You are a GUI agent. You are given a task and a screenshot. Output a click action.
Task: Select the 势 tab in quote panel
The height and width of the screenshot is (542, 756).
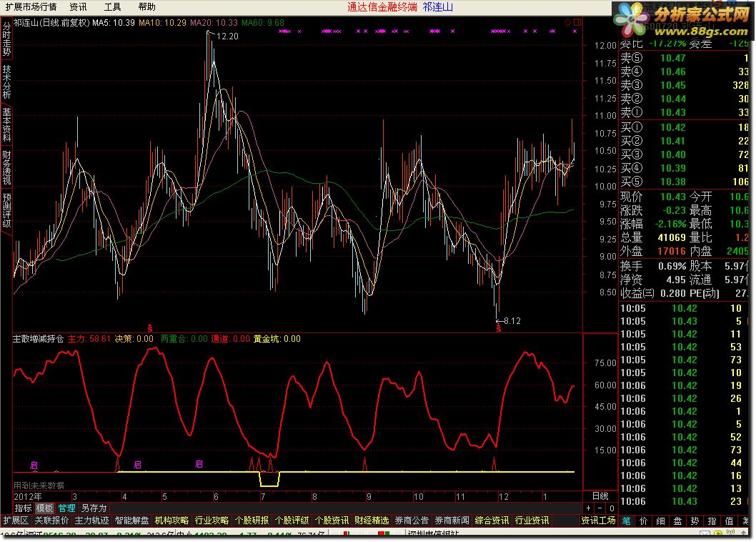tap(695, 521)
